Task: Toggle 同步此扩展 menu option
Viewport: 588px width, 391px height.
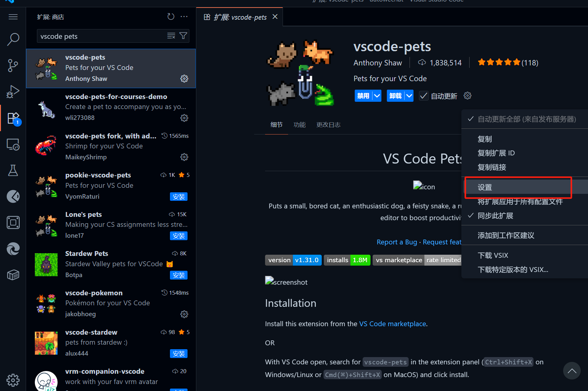Action: pyautogui.click(x=524, y=216)
